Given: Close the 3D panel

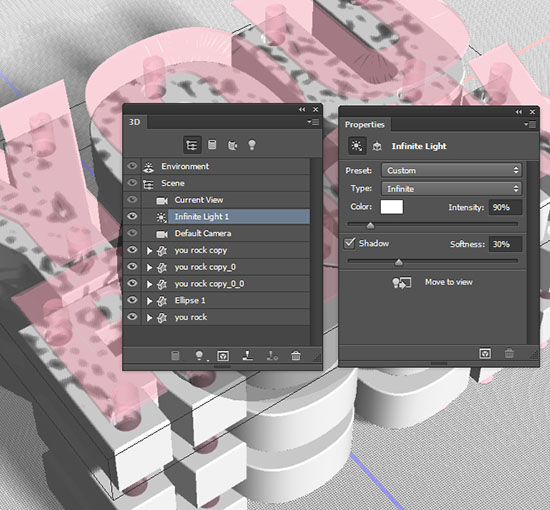Looking at the screenshot, I should click(316, 109).
